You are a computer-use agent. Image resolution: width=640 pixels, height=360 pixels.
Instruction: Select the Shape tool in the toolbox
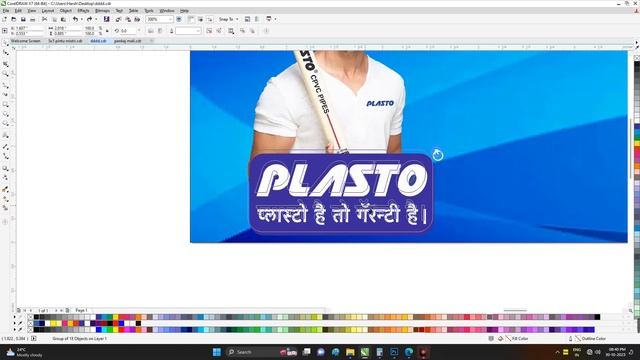pyautogui.click(x=6, y=53)
